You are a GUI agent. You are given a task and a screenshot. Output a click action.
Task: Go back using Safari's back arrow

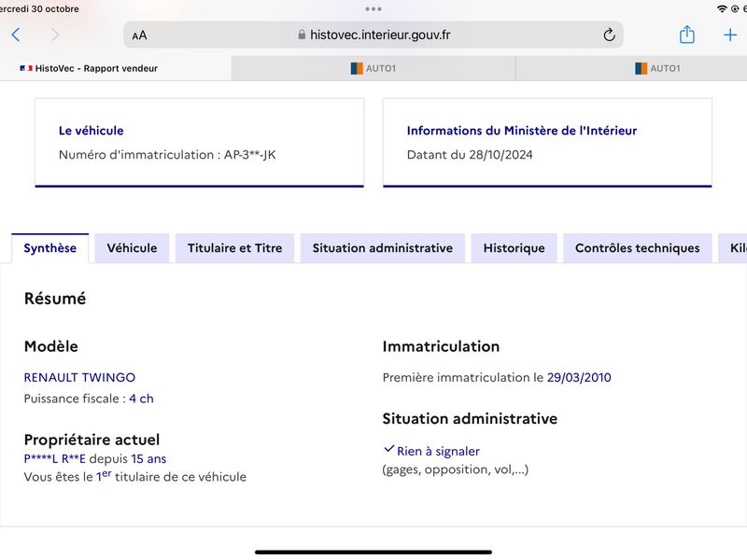[16, 35]
